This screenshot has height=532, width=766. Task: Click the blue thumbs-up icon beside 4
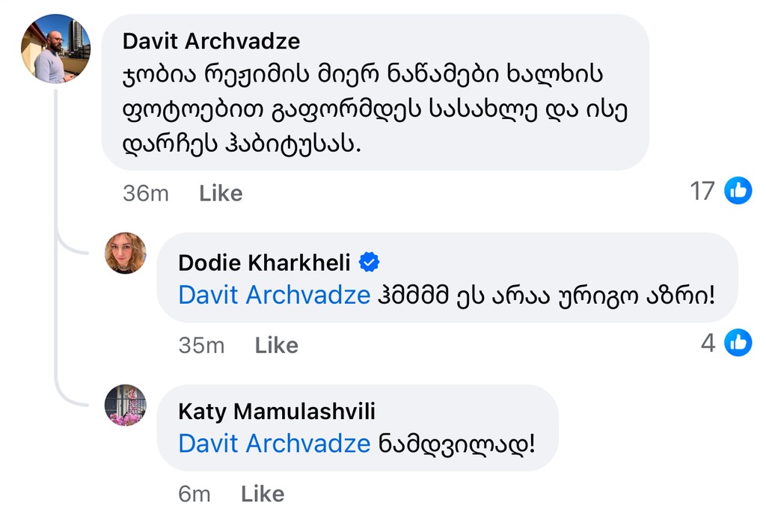click(x=738, y=343)
